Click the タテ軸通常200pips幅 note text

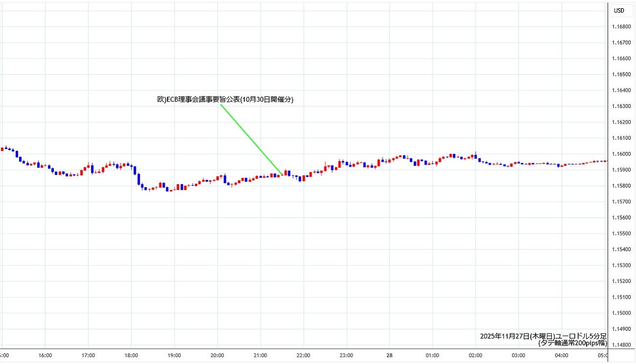click(572, 343)
